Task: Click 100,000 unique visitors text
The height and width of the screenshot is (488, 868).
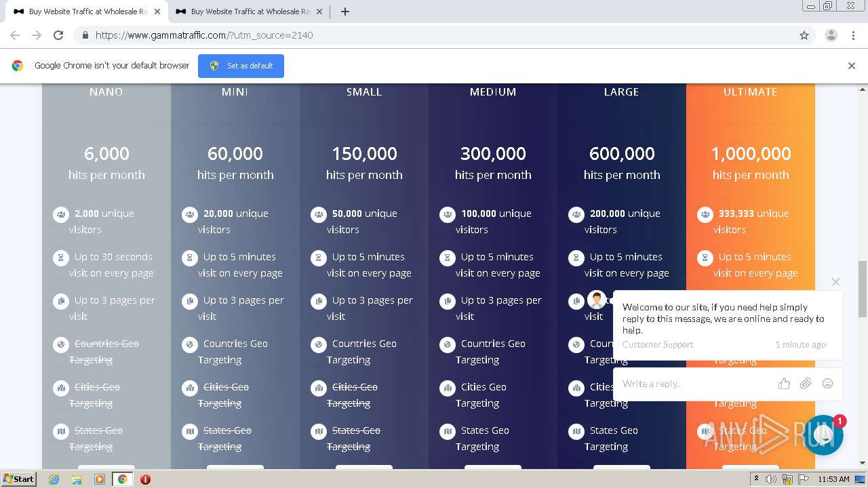Action: click(494, 222)
